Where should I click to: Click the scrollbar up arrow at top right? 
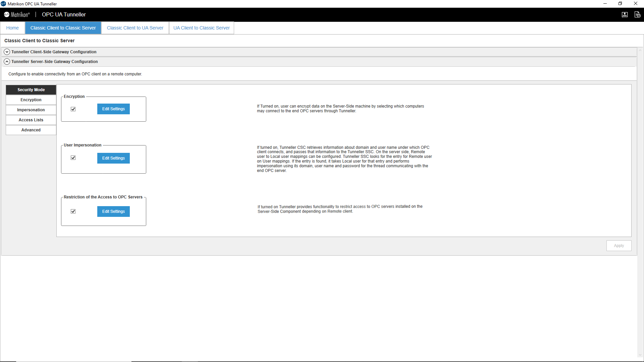pyautogui.click(x=640, y=50)
